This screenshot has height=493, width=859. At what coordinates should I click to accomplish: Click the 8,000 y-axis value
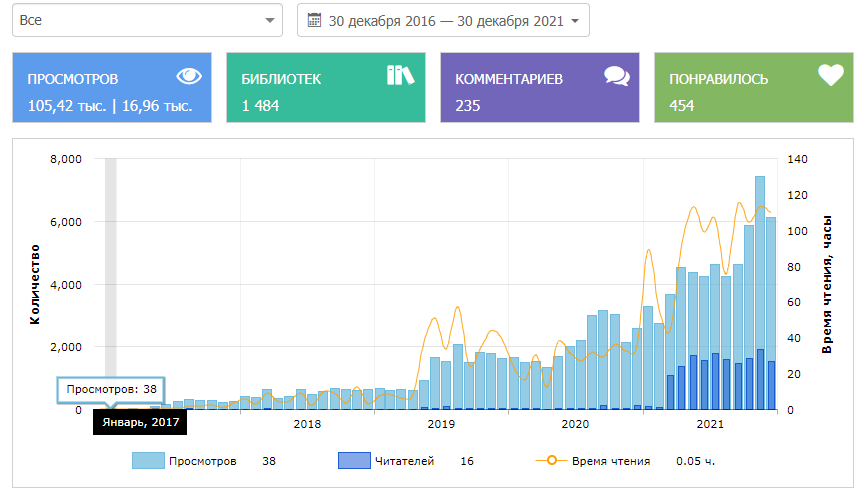tap(66, 159)
